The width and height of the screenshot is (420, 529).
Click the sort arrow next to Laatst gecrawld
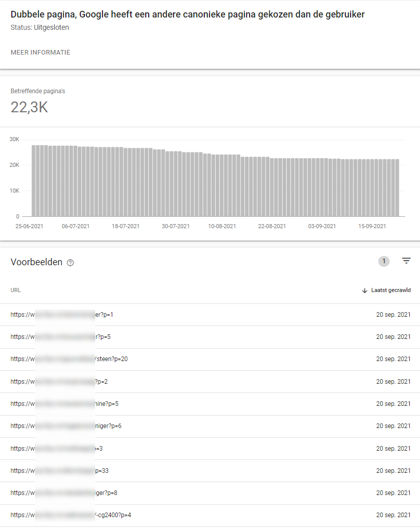[x=364, y=291]
